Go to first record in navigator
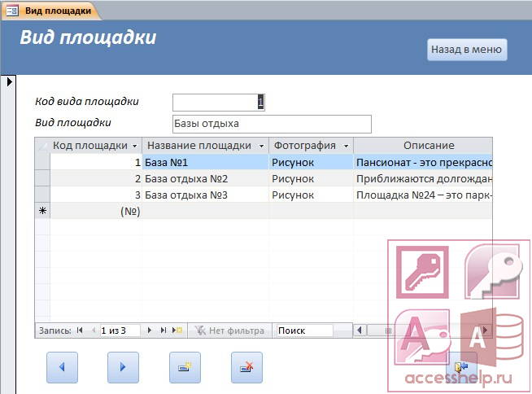532x394 pixels. [80, 331]
